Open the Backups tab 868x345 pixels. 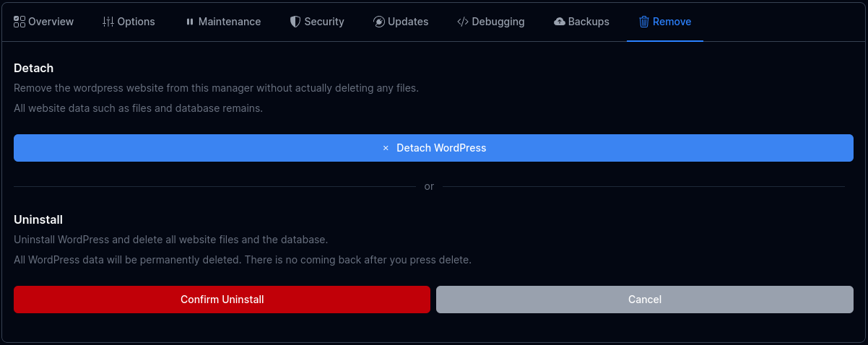coord(589,22)
